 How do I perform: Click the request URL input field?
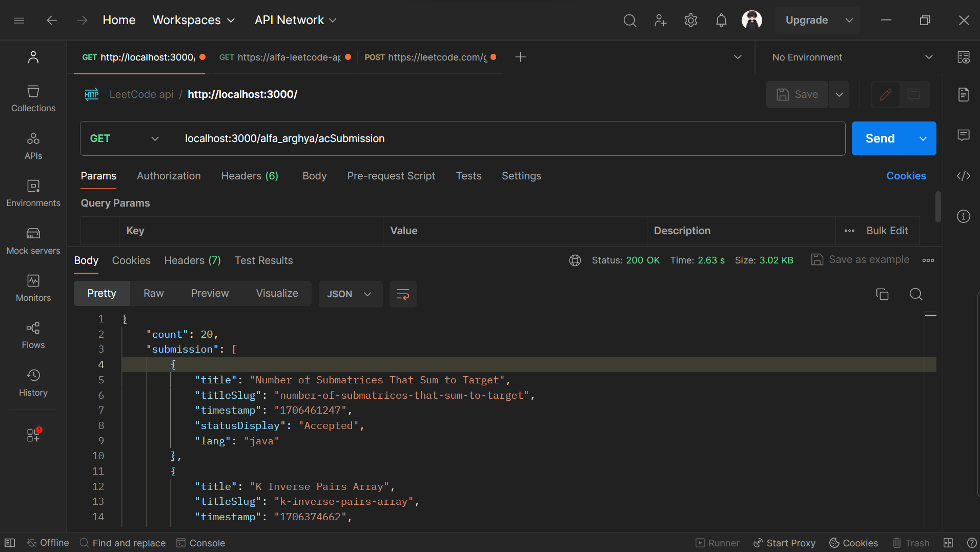[x=507, y=138]
